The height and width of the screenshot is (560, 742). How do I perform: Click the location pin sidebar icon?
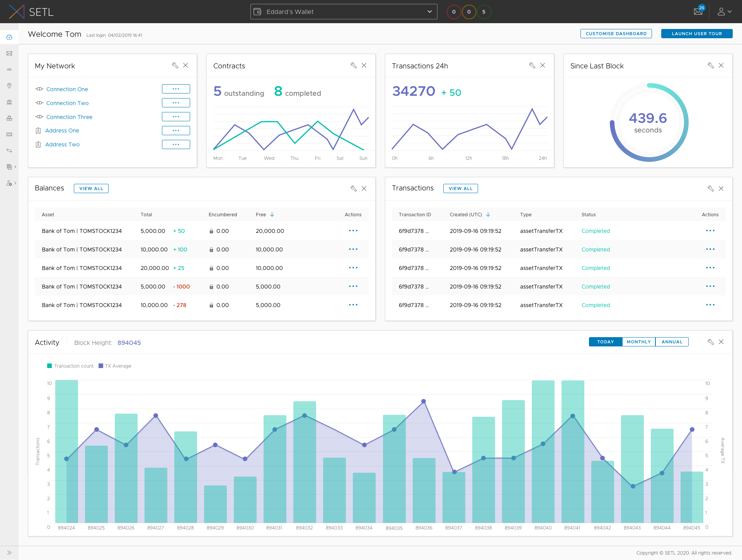click(x=9, y=86)
